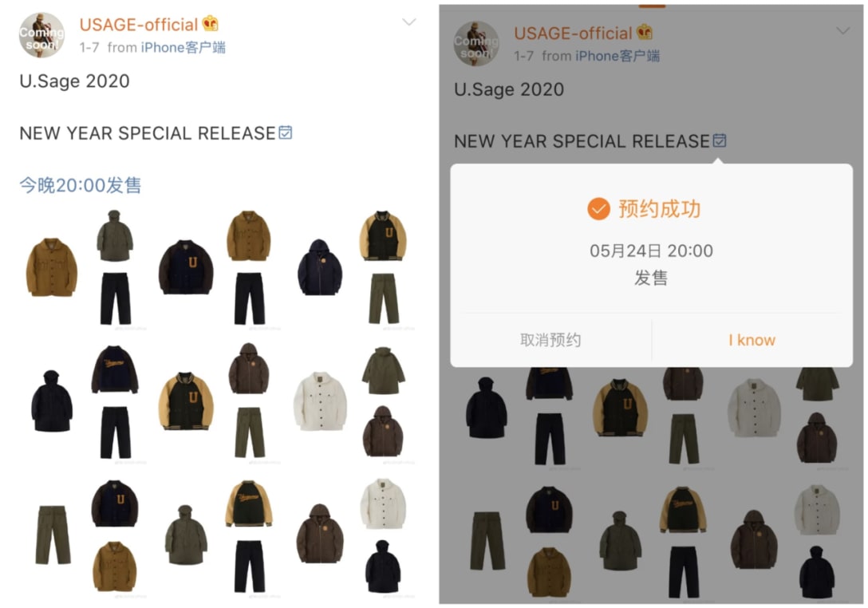
Task: Click the USAGE-official username in left post
Action: [138, 25]
